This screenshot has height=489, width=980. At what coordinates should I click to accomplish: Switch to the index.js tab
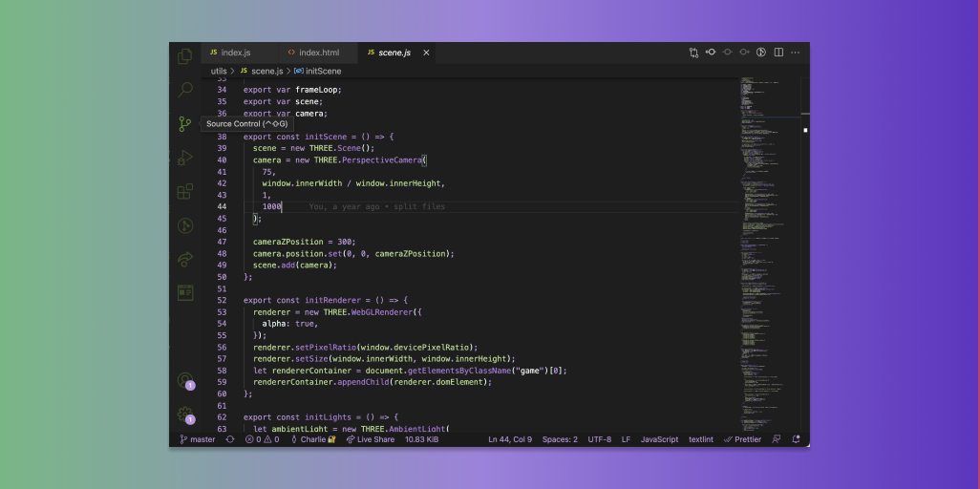(x=240, y=53)
